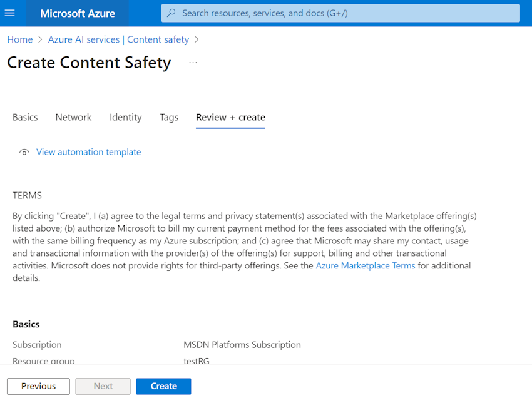
Task: Select the Review + create tab
Action: click(230, 117)
